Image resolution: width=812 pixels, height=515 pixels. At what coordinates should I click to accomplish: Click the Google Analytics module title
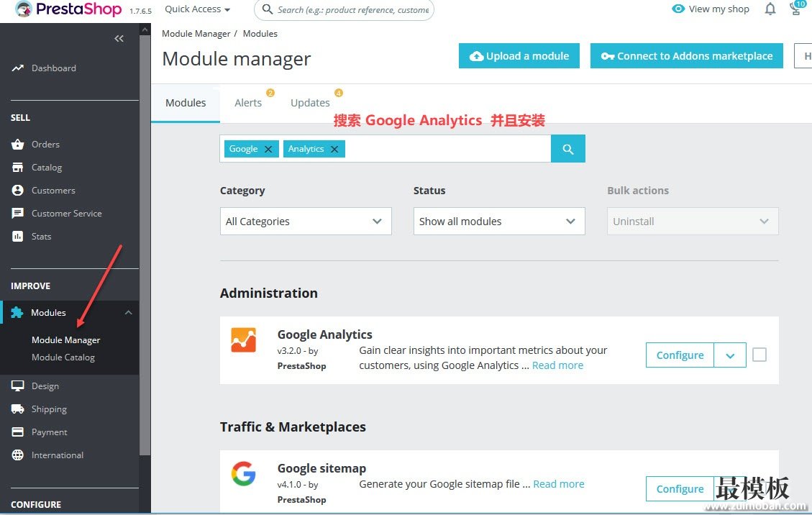pyautogui.click(x=324, y=334)
